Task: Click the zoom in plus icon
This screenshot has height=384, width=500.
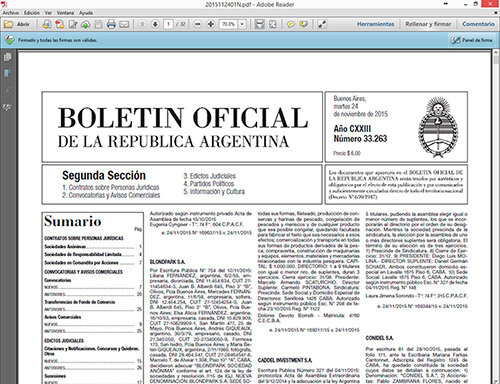Action: coord(210,24)
